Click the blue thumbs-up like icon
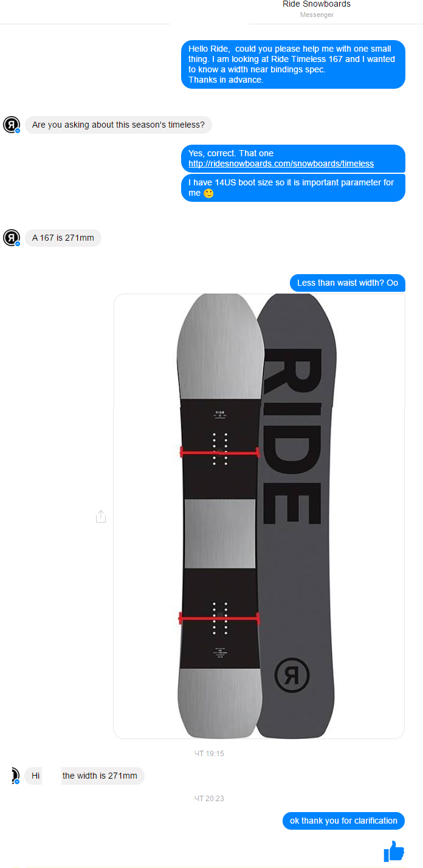The image size is (423, 868). point(394,850)
